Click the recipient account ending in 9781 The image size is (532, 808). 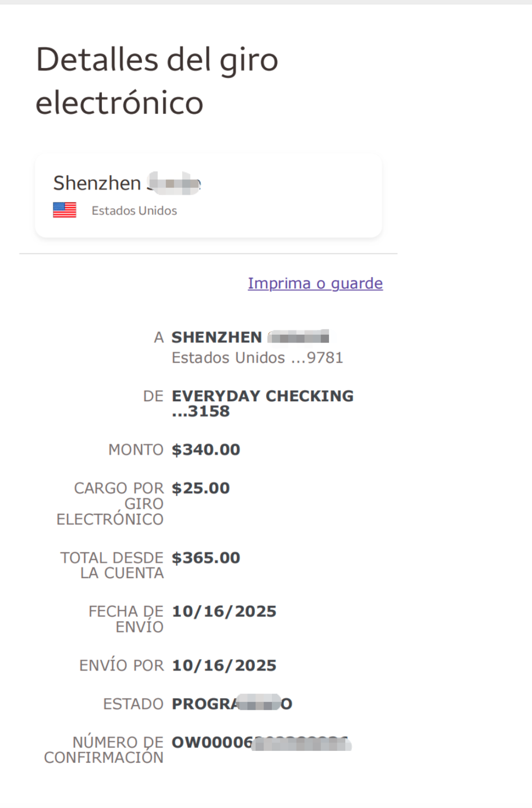coord(257,358)
